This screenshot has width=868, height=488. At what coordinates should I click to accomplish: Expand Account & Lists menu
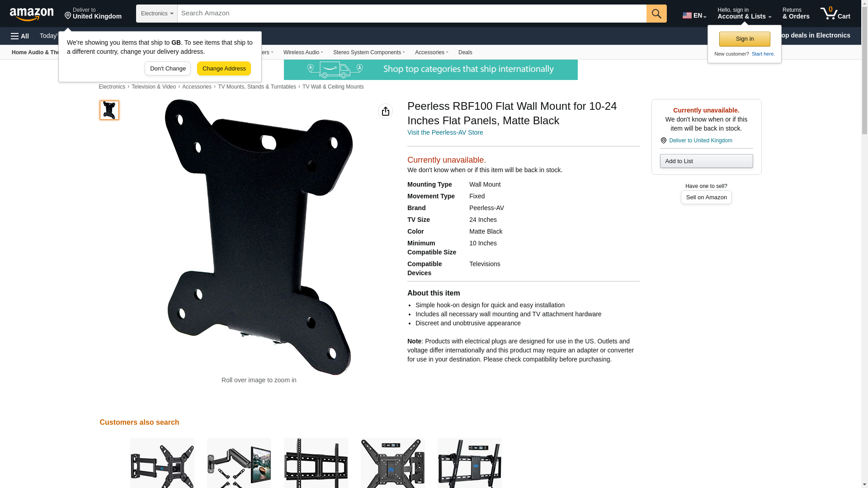coord(744,14)
